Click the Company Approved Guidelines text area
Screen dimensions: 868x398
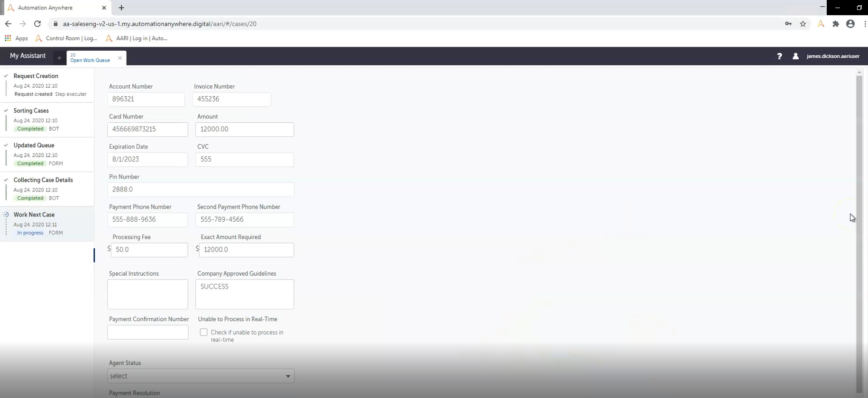tap(245, 294)
